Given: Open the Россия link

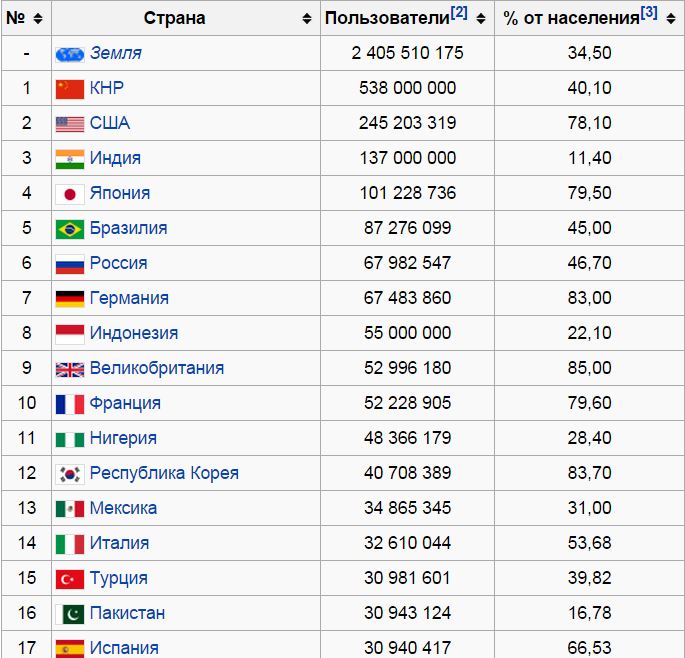Looking at the screenshot, I should pyautogui.click(x=118, y=263).
